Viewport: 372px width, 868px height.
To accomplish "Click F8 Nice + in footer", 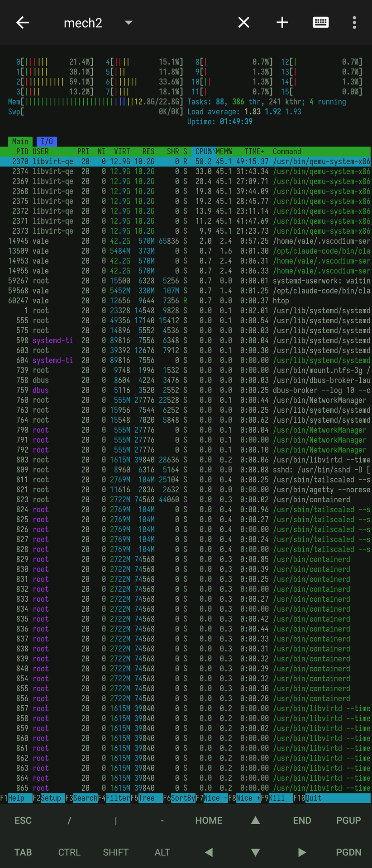I will 244,798.
